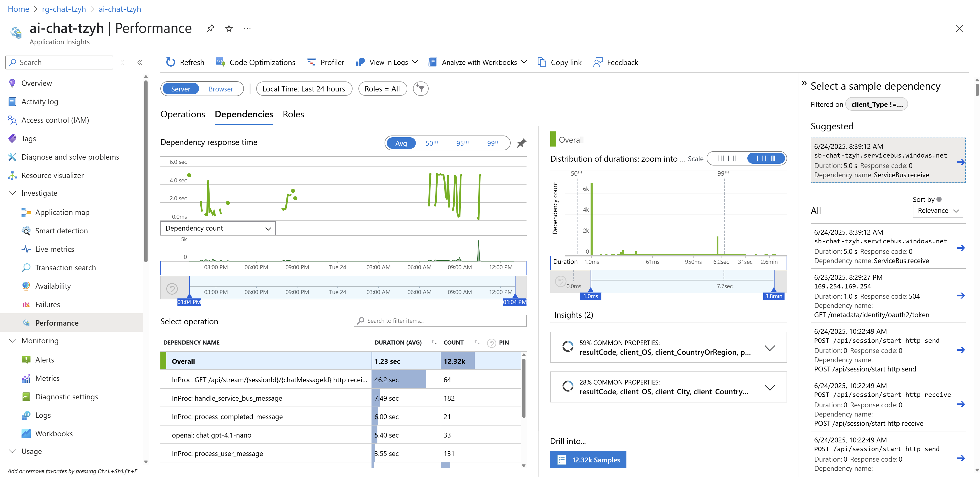980x477 pixels.
Task: Open Live metrics page
Action: pyautogui.click(x=54, y=249)
